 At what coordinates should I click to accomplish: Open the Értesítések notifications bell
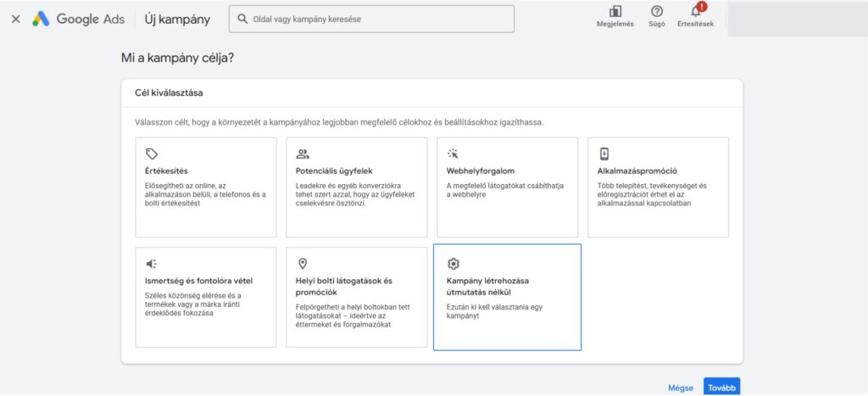pyautogui.click(x=696, y=12)
